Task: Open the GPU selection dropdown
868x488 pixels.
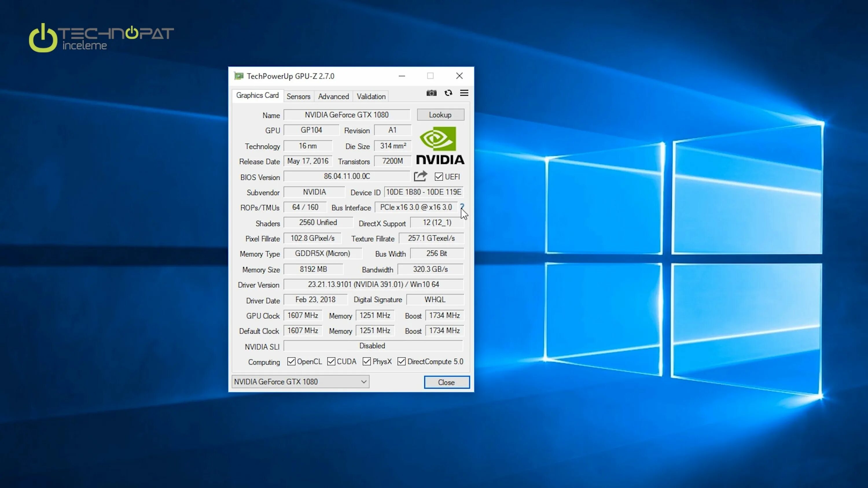Action: pyautogui.click(x=300, y=382)
